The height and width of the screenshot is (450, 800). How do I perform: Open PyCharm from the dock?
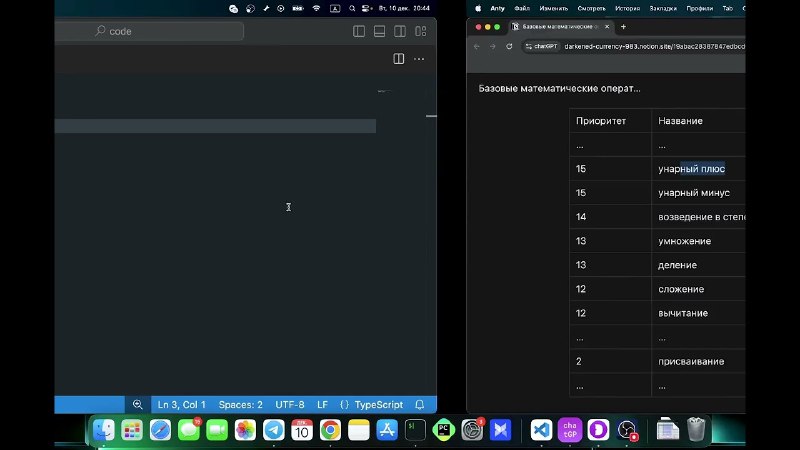click(443, 430)
